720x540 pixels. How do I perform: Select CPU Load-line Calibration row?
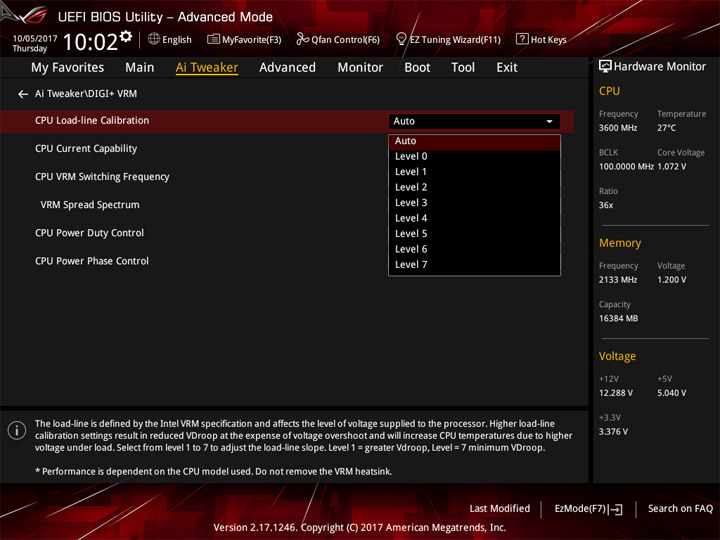[287, 121]
